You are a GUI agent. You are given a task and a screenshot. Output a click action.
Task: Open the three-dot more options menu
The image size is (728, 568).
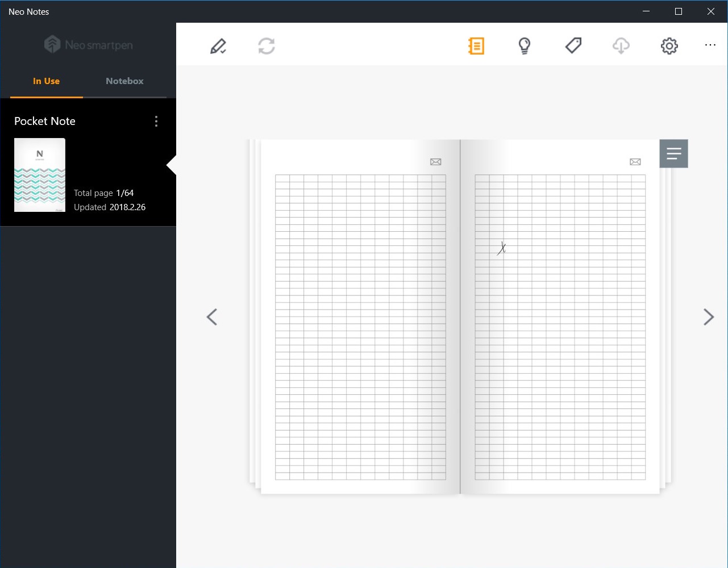[x=710, y=45]
